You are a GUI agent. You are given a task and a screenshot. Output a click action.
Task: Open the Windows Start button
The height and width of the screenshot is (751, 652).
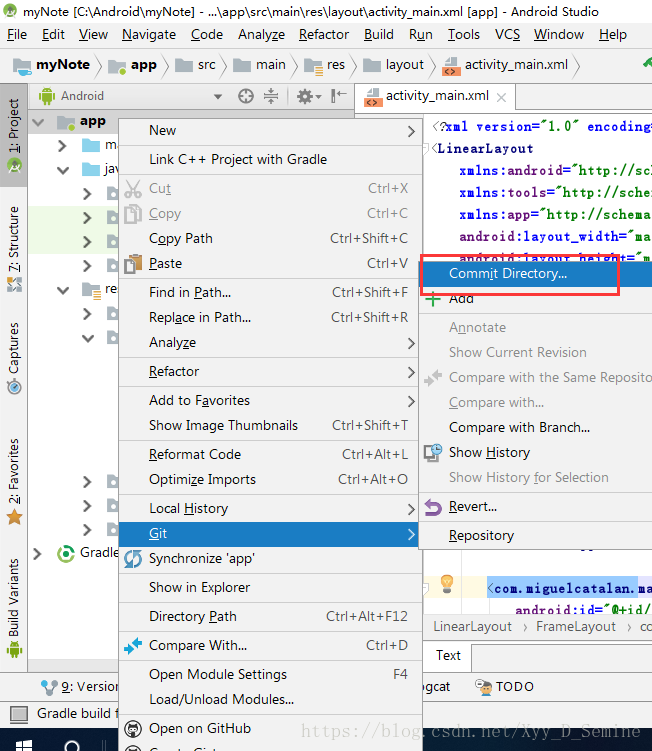(x=23, y=745)
